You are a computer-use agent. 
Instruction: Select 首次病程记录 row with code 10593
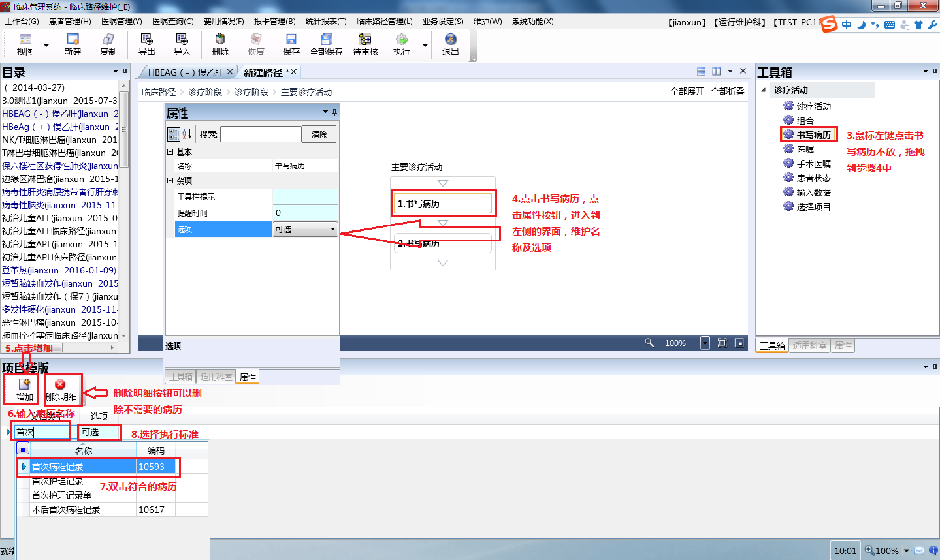pyautogui.click(x=103, y=467)
